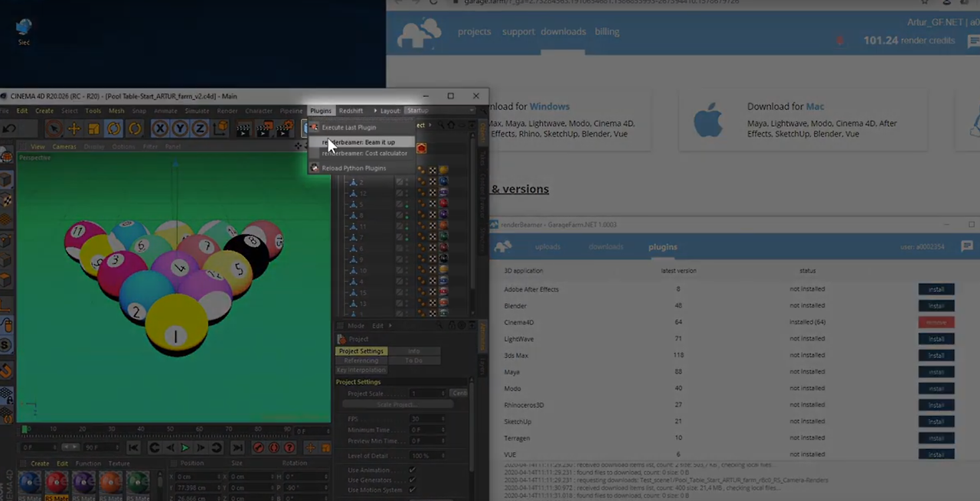Toggle the Y axis lock

tap(180, 128)
